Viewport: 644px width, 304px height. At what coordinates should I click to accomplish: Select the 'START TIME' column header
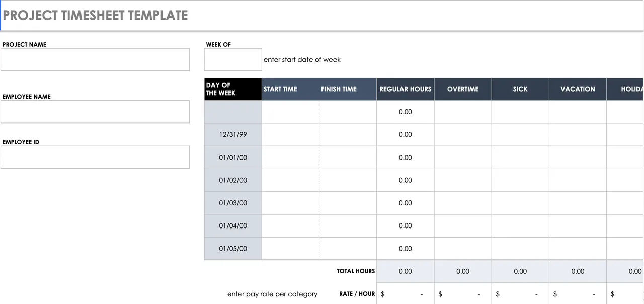[290, 89]
